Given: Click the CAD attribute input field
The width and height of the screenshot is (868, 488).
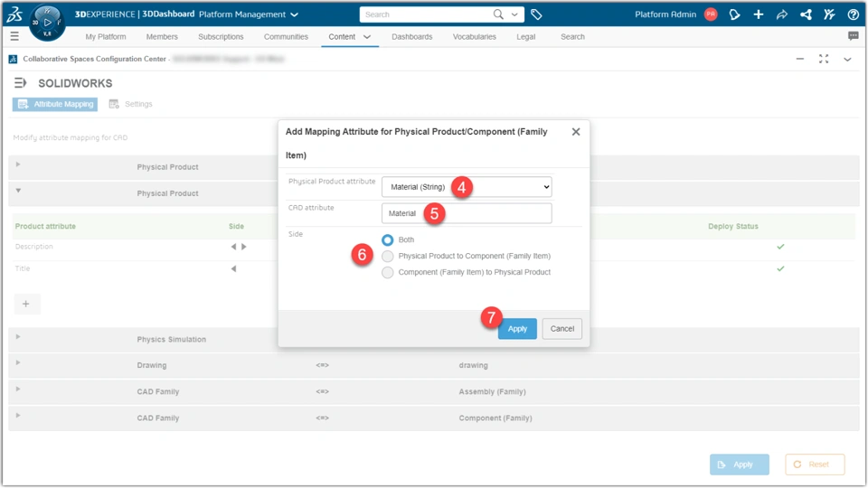Looking at the screenshot, I should click(467, 213).
